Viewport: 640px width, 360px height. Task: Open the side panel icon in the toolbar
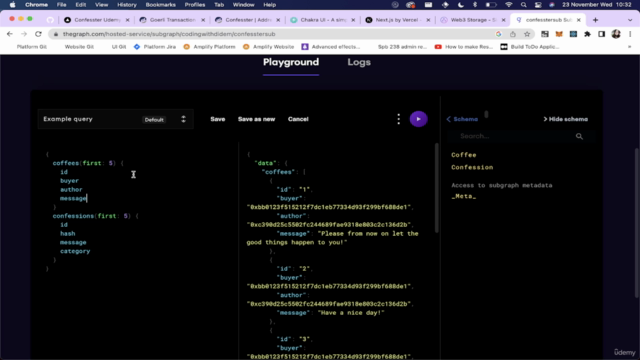tap(602, 34)
